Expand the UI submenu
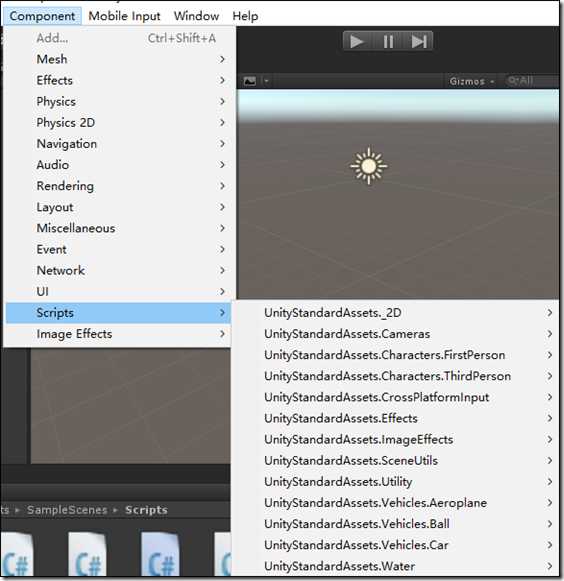The height and width of the screenshot is (581, 564). 118,291
